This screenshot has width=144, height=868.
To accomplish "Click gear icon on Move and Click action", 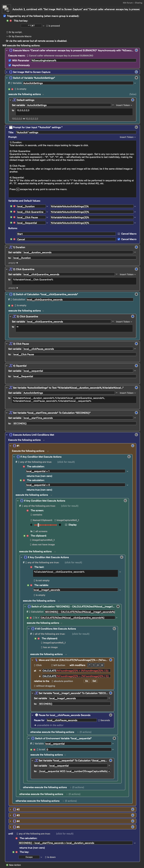I will (111, 660).
